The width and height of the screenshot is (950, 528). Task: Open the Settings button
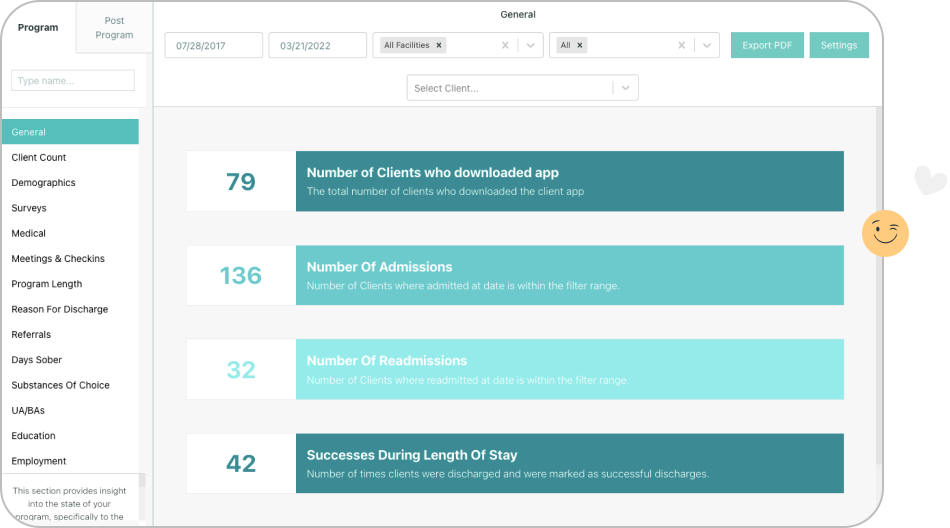(x=839, y=46)
